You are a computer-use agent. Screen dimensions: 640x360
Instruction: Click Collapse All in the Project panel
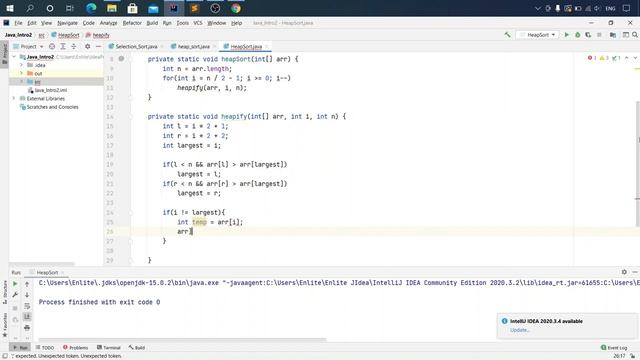pos(74,47)
